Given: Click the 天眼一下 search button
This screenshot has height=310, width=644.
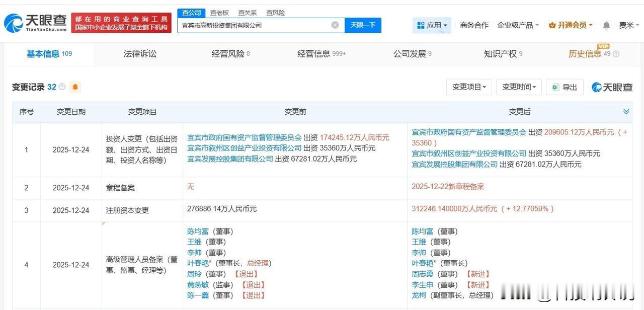Looking at the screenshot, I should (363, 24).
